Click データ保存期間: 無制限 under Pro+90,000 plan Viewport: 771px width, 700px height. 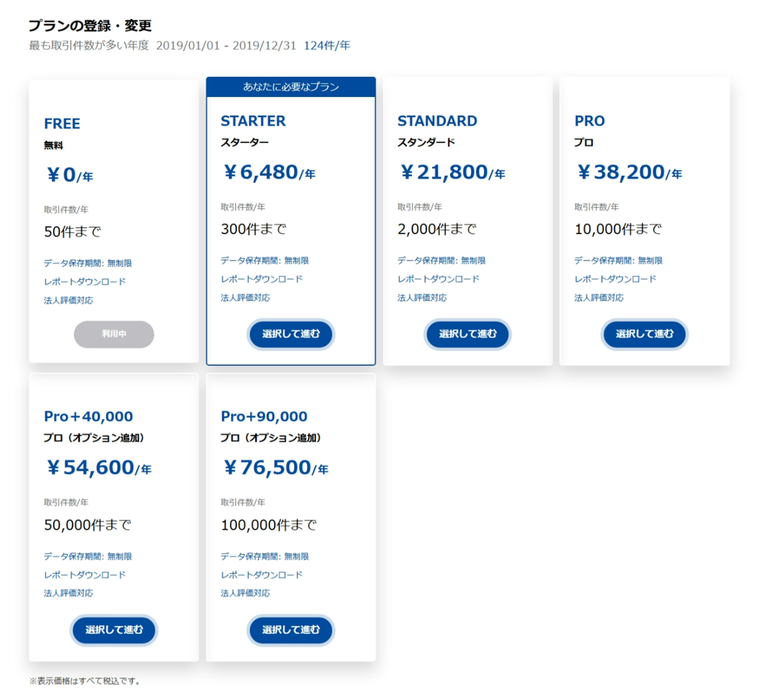pos(265,556)
